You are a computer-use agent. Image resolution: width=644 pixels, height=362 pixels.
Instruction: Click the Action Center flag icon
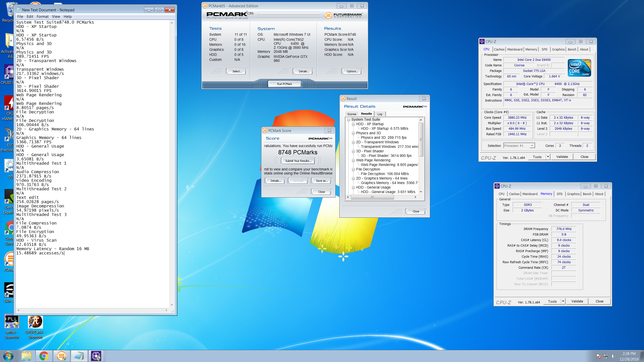coord(598,356)
